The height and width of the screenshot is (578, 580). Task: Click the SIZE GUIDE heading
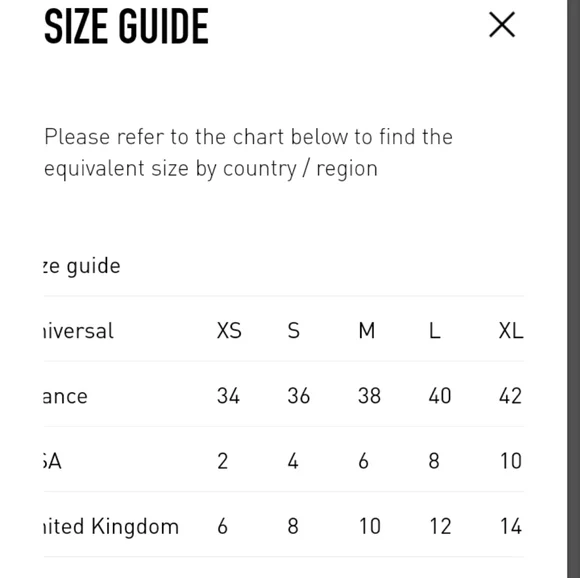(x=126, y=27)
